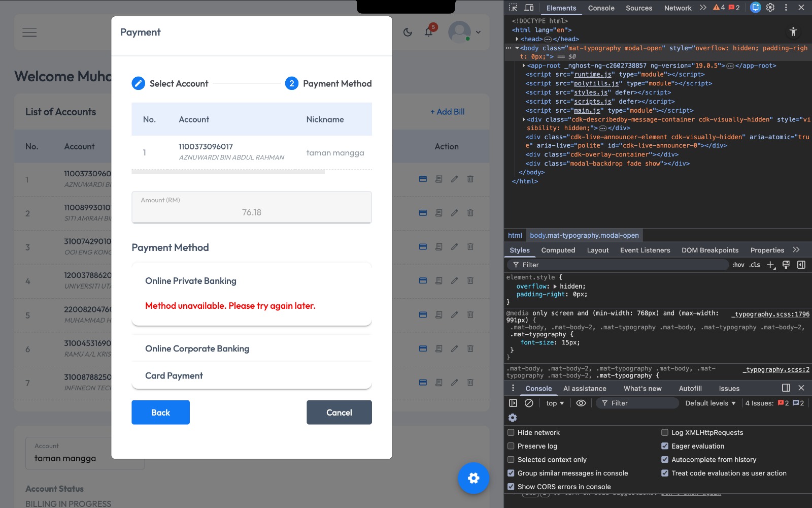812x508 pixels.
Task: Click the Amount (RM) field showing 76.18
Action: coord(252,207)
